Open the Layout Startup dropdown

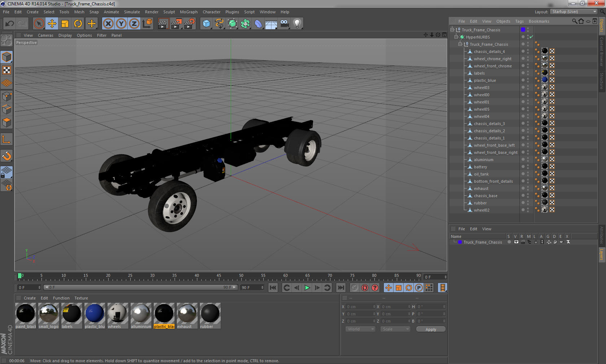pos(574,12)
